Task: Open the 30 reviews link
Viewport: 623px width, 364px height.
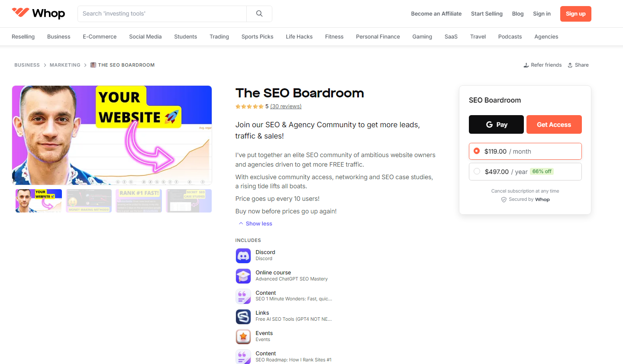Action: click(x=285, y=106)
